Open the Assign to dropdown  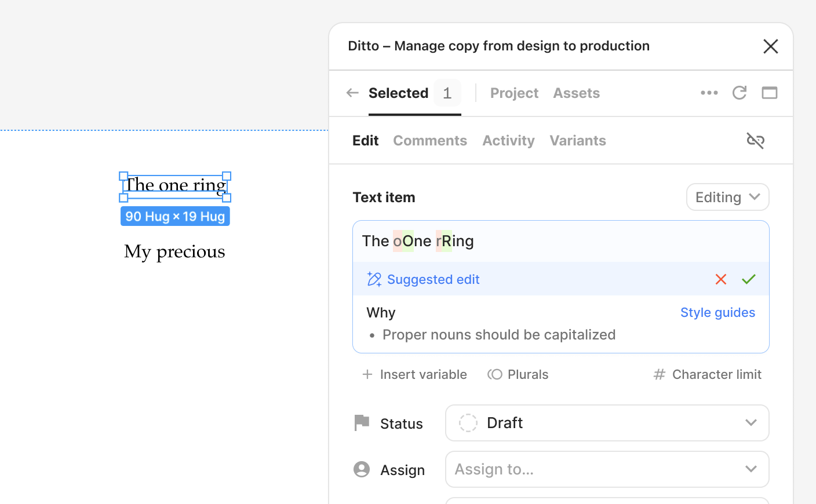(607, 469)
